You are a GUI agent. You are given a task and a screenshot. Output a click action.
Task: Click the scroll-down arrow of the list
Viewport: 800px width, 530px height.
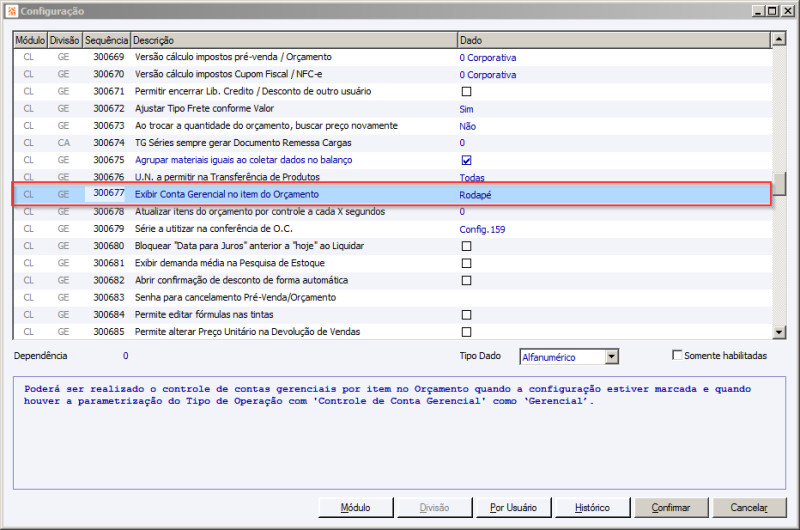pos(779,332)
